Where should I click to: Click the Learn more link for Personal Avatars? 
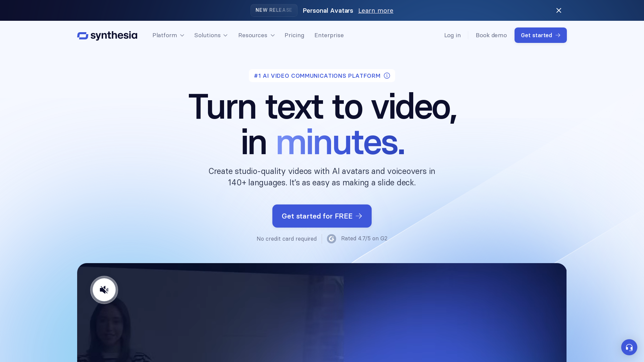[x=376, y=10]
